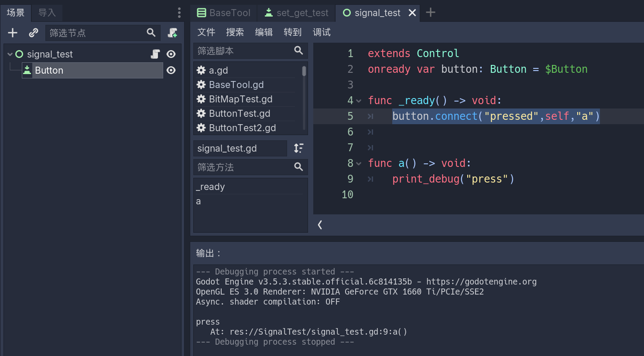Switch to BaseTool scene tab
Viewport: 644px width, 356px height.
224,13
